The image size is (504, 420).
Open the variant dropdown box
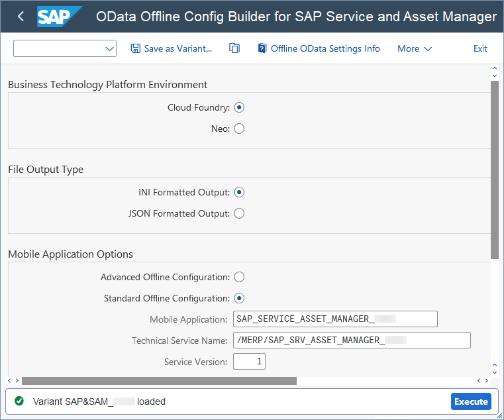(x=65, y=48)
